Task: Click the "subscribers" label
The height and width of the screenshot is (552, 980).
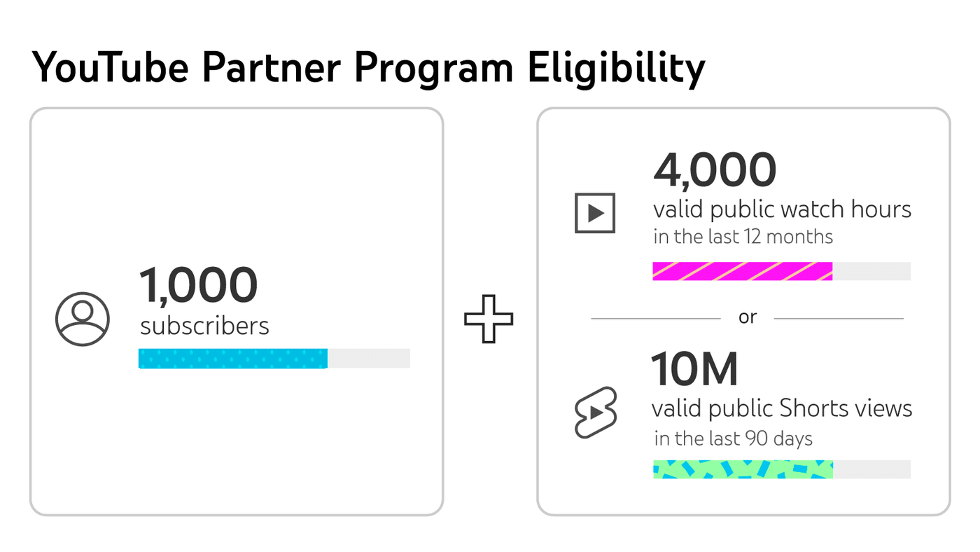Action: [x=204, y=326]
